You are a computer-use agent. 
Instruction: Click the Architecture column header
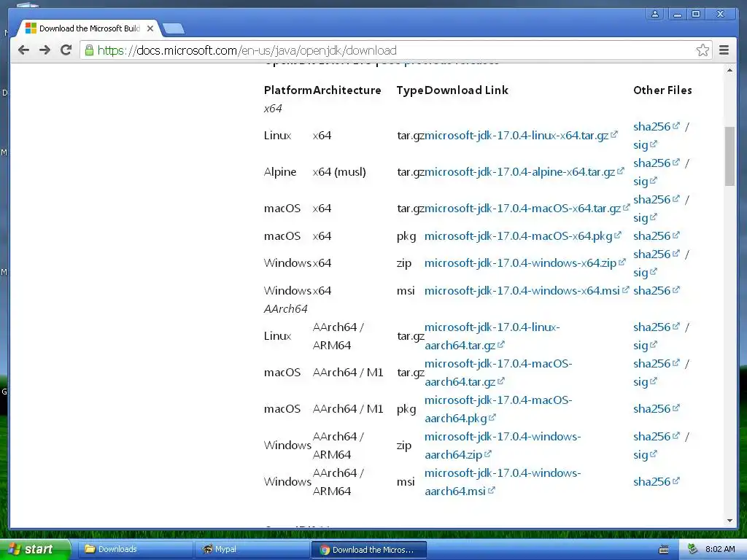pyautogui.click(x=347, y=90)
